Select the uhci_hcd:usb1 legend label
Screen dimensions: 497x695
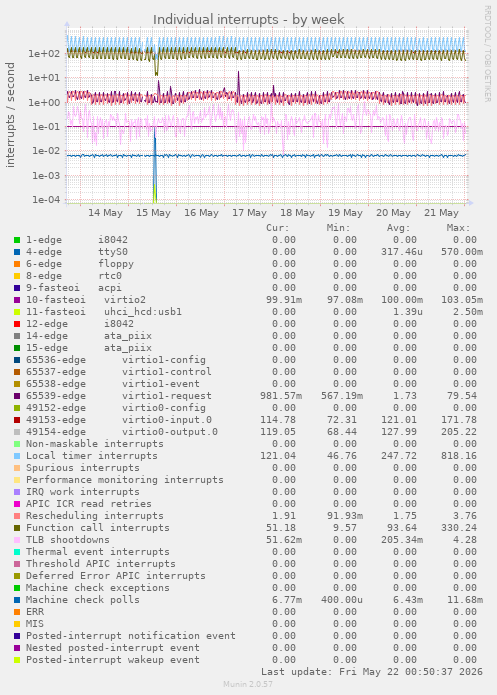tap(143, 312)
